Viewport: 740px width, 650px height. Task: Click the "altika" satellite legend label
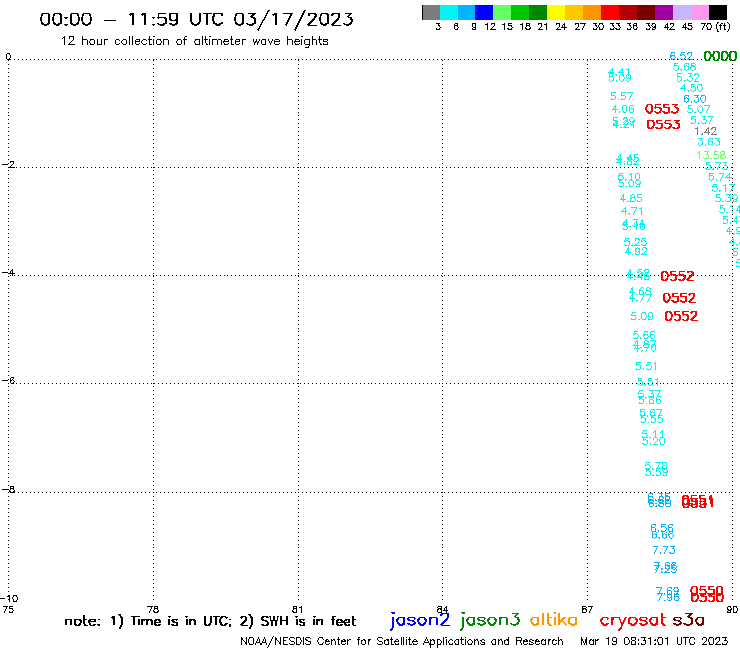tap(554, 620)
